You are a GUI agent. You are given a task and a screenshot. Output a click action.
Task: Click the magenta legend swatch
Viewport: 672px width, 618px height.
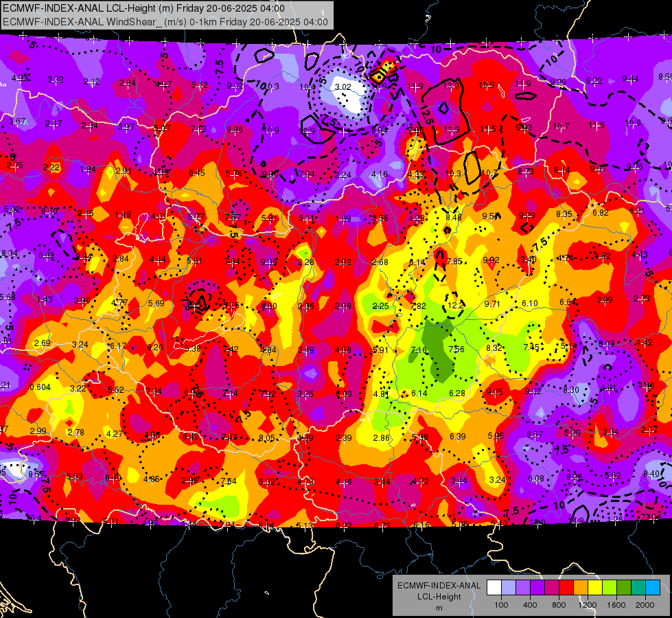pos(552,588)
